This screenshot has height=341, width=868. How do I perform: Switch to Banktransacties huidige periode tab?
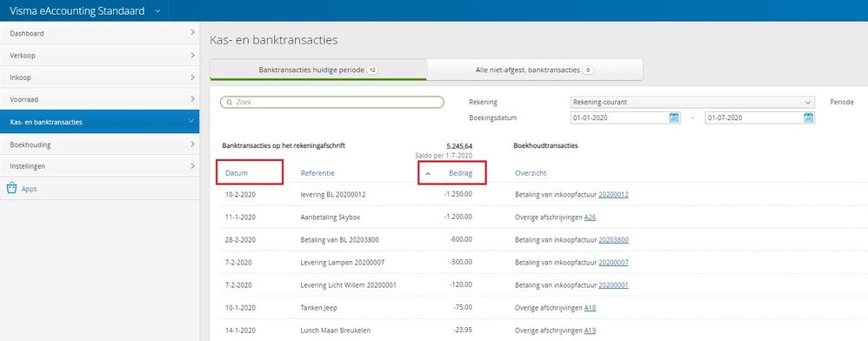pos(318,70)
